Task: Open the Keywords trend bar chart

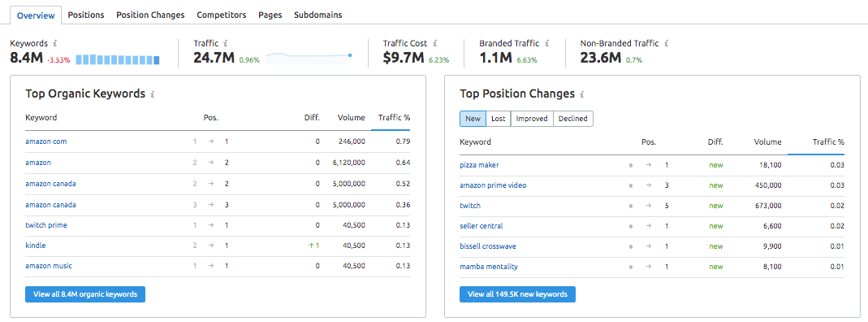Action: tap(118, 59)
